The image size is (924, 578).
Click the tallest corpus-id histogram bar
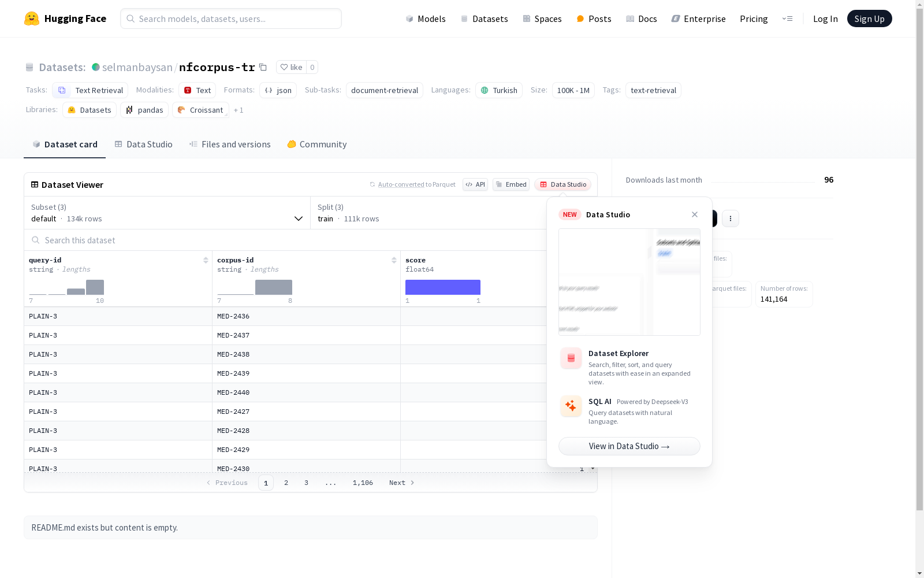pyautogui.click(x=274, y=287)
